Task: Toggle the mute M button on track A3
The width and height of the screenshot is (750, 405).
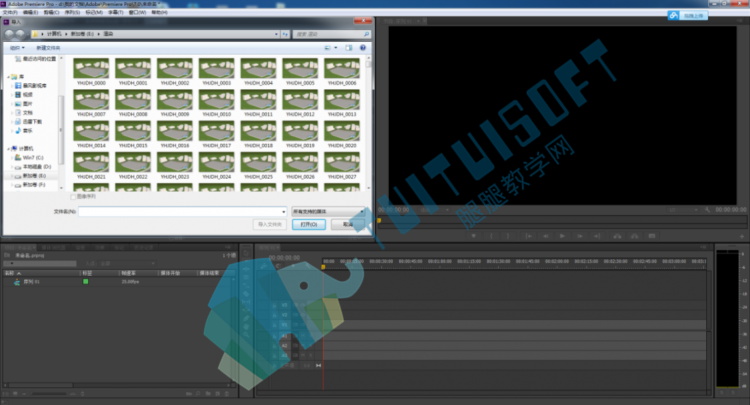Action: (303, 356)
